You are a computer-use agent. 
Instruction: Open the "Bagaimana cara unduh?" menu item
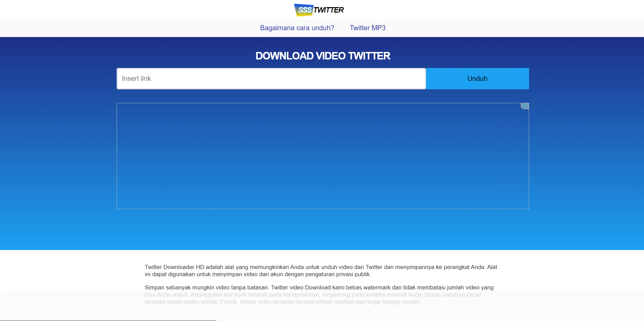[x=297, y=28]
